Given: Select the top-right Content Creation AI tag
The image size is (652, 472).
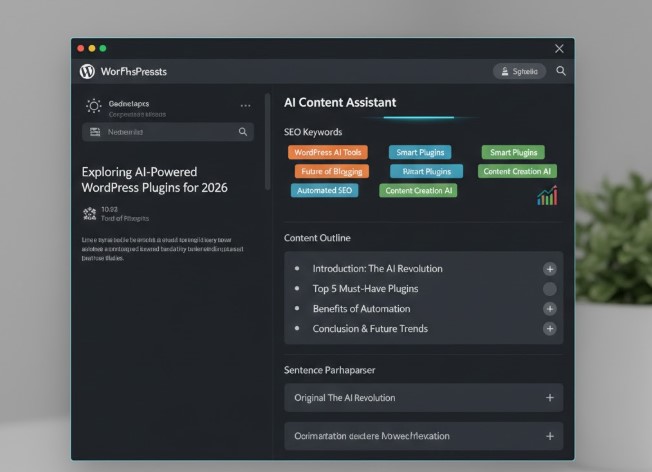Looking at the screenshot, I should pyautogui.click(x=517, y=171).
